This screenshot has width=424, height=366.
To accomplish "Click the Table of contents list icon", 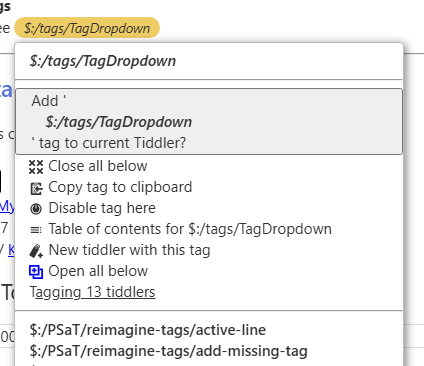I will (x=36, y=230).
